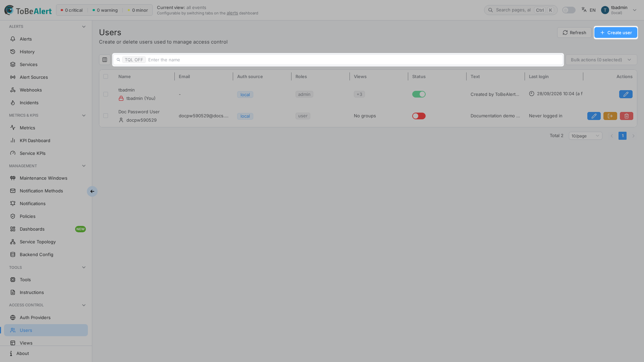Click the ToBeAlert logo
644x362 pixels.
pos(28,10)
